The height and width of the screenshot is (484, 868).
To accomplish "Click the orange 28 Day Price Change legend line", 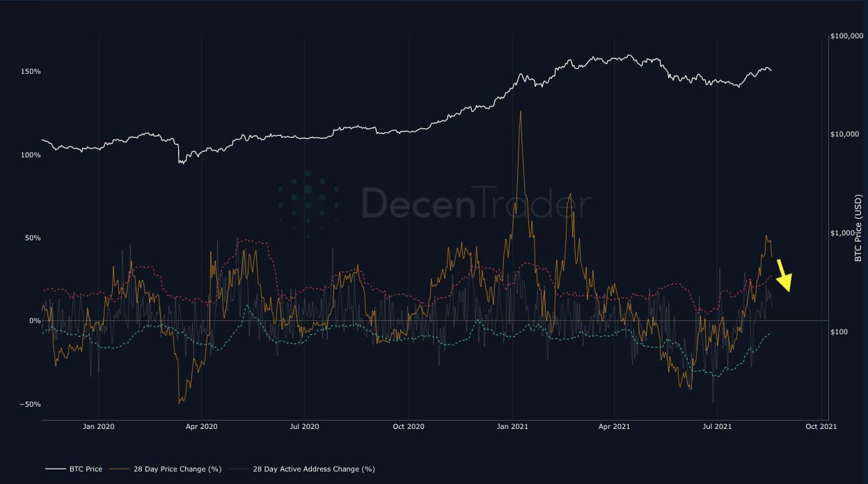I will [123, 469].
